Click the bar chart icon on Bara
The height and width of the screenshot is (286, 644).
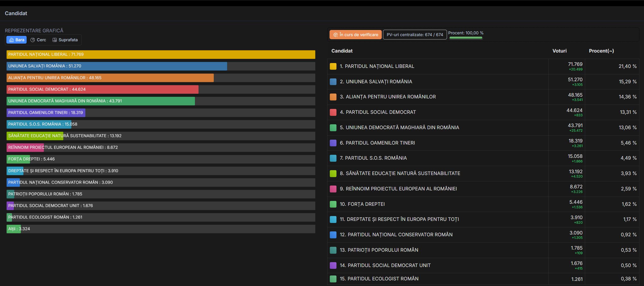[x=11, y=40]
